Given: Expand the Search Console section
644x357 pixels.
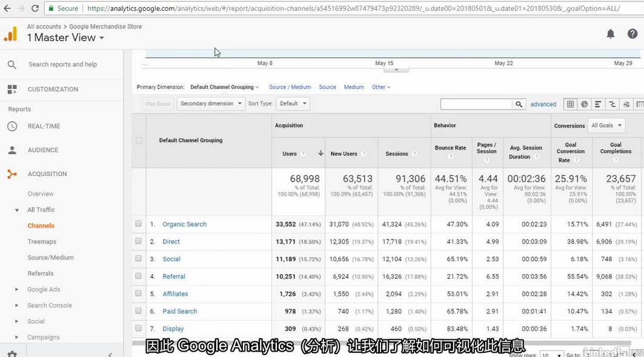Looking at the screenshot, I should tap(17, 306).
